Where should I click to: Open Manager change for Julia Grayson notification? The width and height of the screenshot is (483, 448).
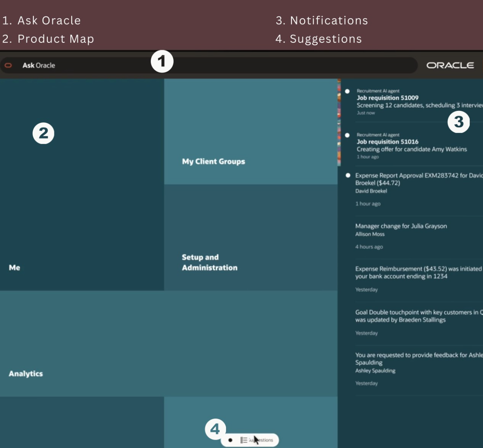(x=401, y=226)
